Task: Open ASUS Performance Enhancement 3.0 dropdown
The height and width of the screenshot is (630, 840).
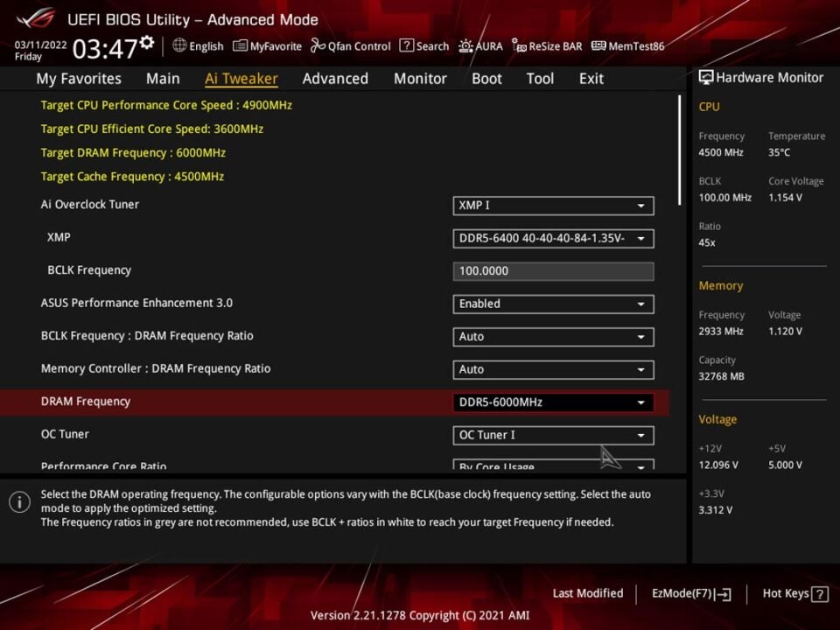Action: pos(553,304)
